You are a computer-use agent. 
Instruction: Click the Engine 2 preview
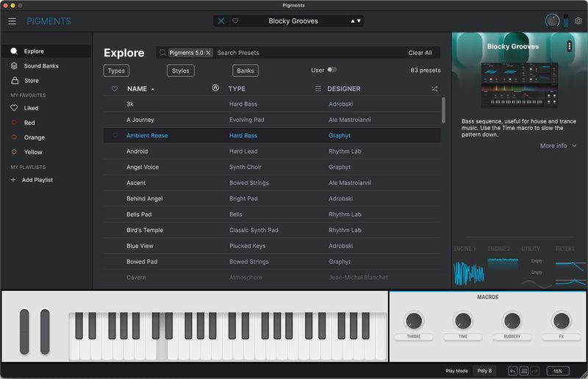click(503, 264)
